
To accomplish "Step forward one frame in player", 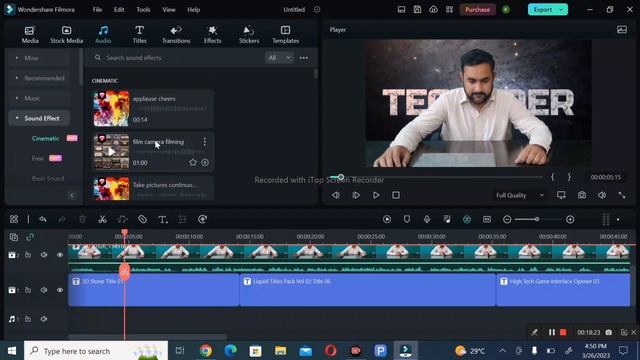I will [356, 195].
